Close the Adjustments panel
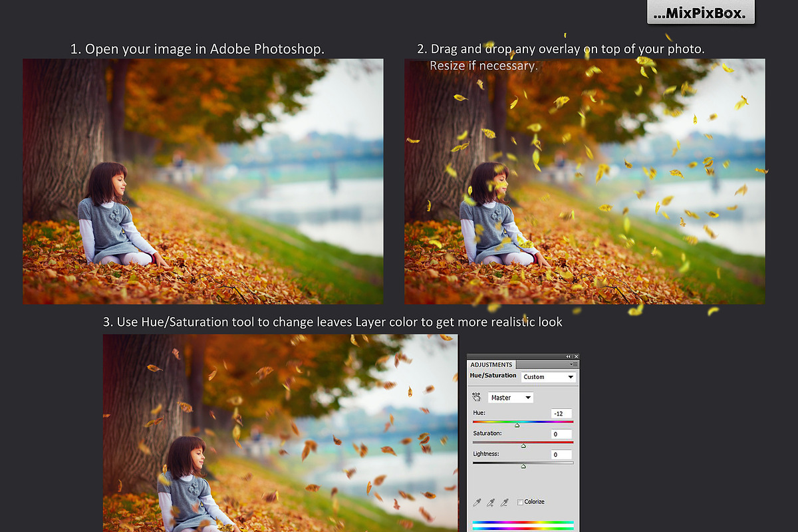The width and height of the screenshot is (798, 532). pyautogui.click(x=576, y=356)
